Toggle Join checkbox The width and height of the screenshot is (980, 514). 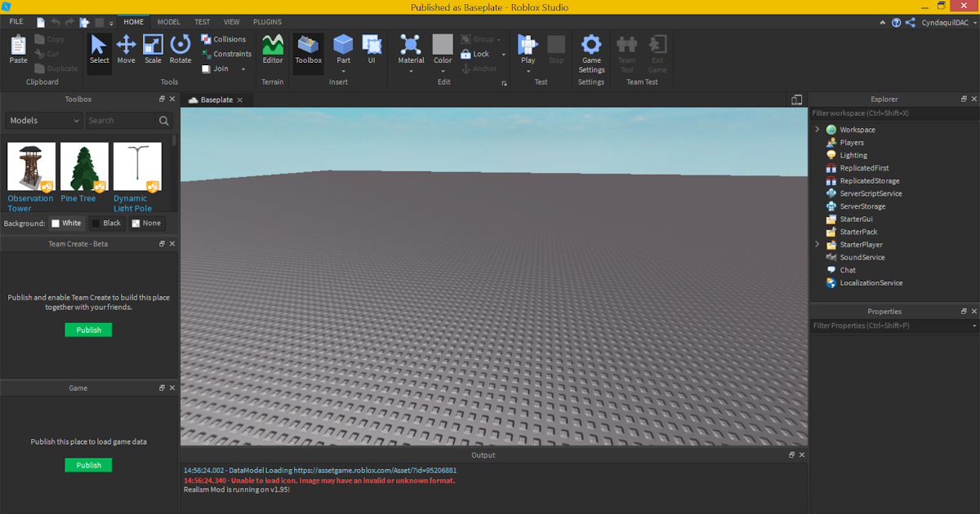(x=207, y=69)
